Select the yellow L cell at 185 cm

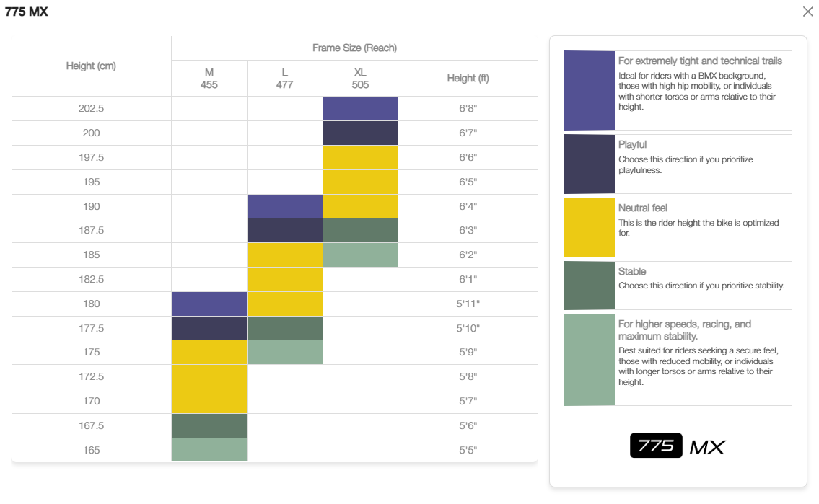(284, 255)
